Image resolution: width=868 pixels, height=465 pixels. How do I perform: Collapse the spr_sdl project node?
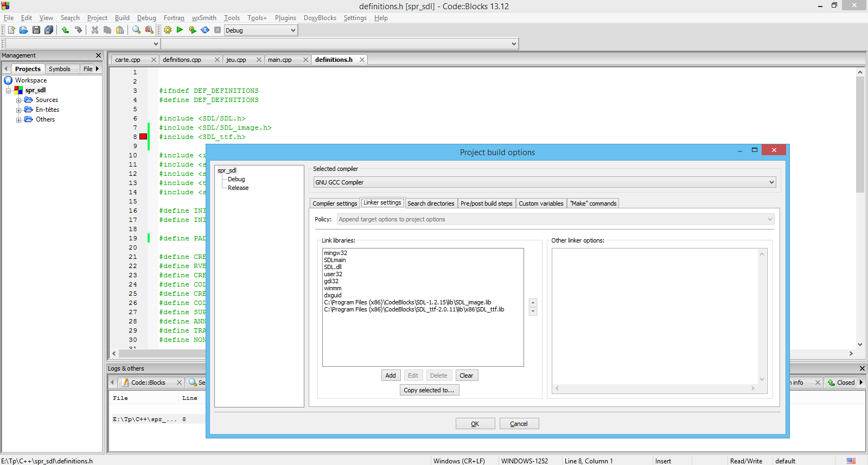click(x=9, y=91)
